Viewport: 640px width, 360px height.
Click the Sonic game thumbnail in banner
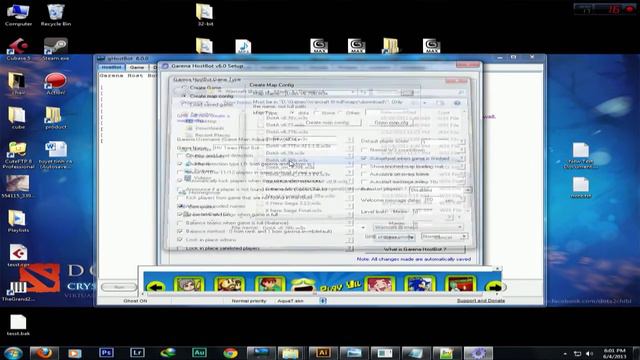(420, 284)
